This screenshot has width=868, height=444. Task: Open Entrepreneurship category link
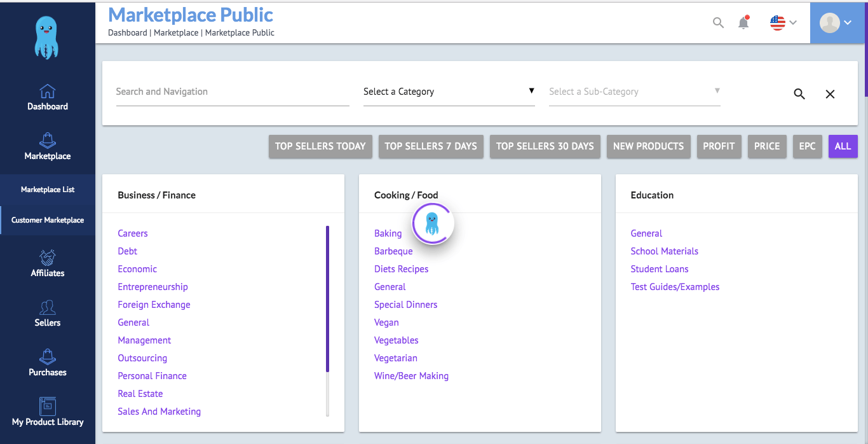(153, 287)
